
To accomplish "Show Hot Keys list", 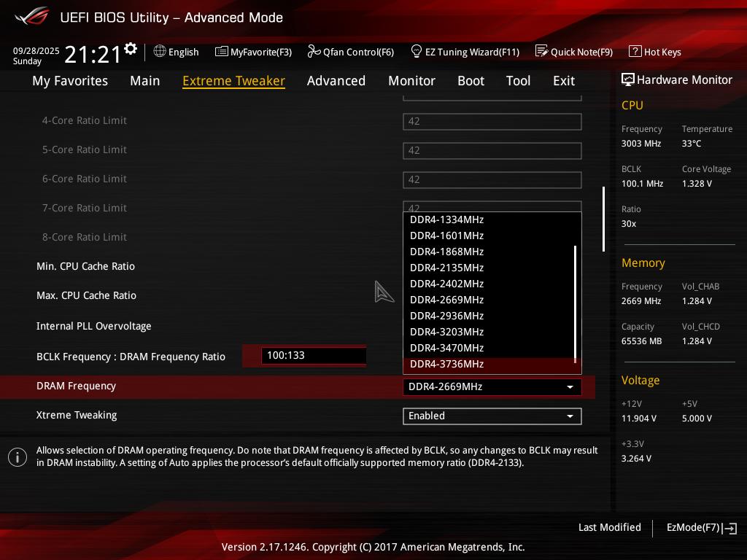I will 662,52.
